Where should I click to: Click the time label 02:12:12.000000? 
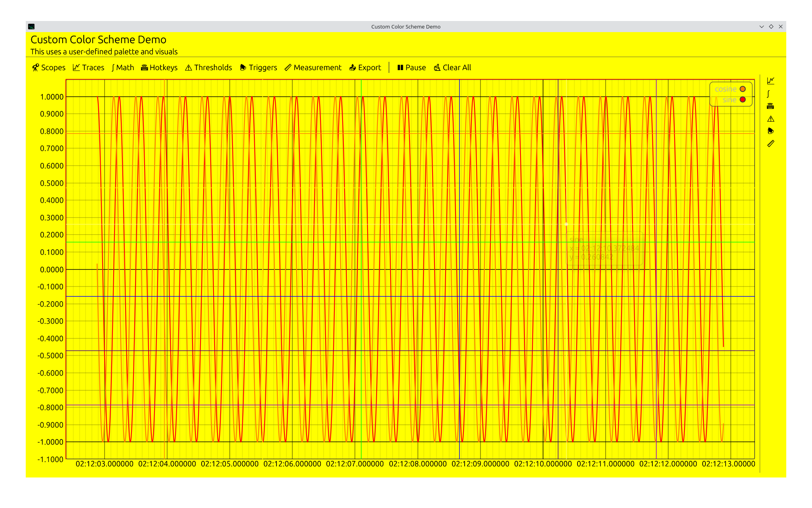[668, 464]
